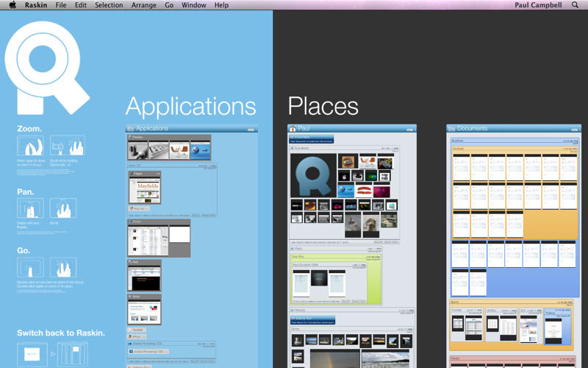The width and height of the screenshot is (588, 368).
Task: Click the folder icon in Documents panel header
Action: point(452,128)
